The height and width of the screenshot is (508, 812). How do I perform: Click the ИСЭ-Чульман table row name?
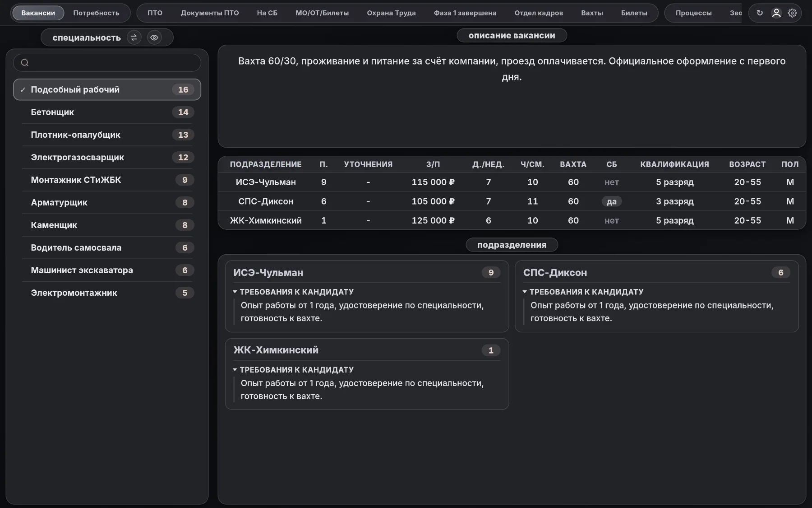click(x=266, y=182)
